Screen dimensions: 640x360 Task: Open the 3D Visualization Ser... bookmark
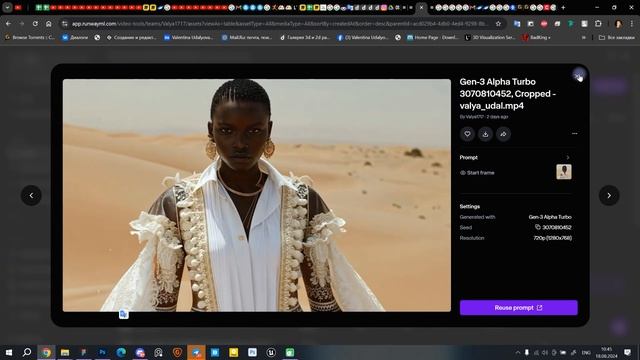point(490,37)
